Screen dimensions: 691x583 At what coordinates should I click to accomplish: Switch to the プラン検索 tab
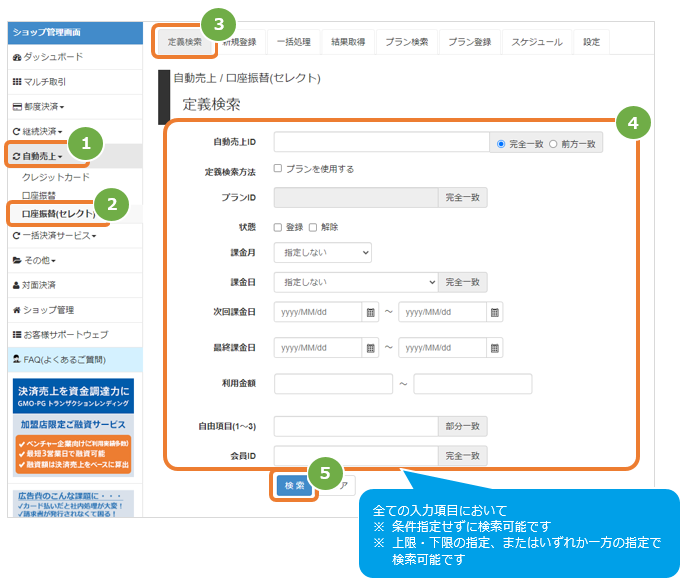point(407,42)
